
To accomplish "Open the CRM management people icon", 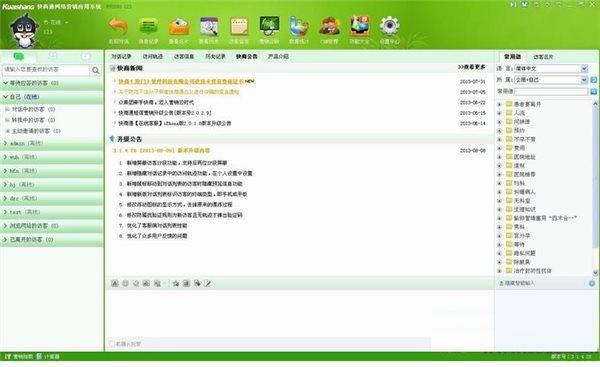I will click(329, 26).
